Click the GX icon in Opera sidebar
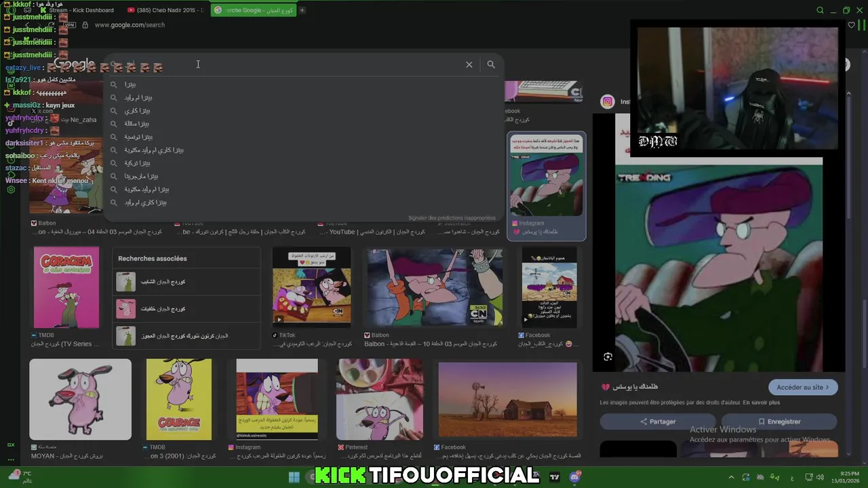868x488 pixels. click(11, 445)
